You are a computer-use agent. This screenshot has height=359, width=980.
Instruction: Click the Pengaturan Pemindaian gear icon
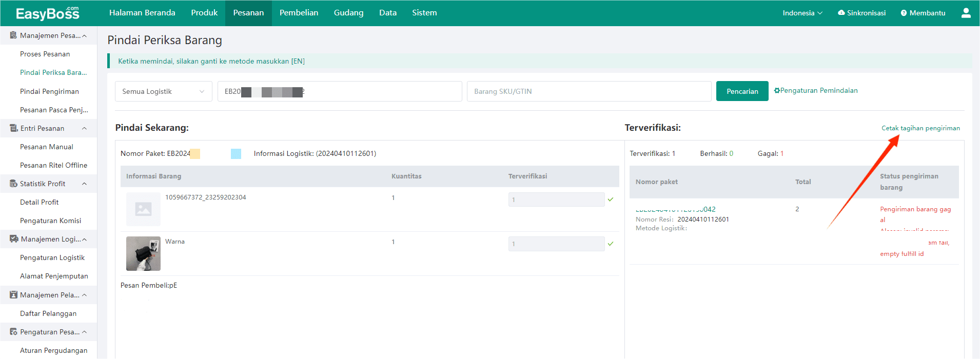tap(777, 91)
